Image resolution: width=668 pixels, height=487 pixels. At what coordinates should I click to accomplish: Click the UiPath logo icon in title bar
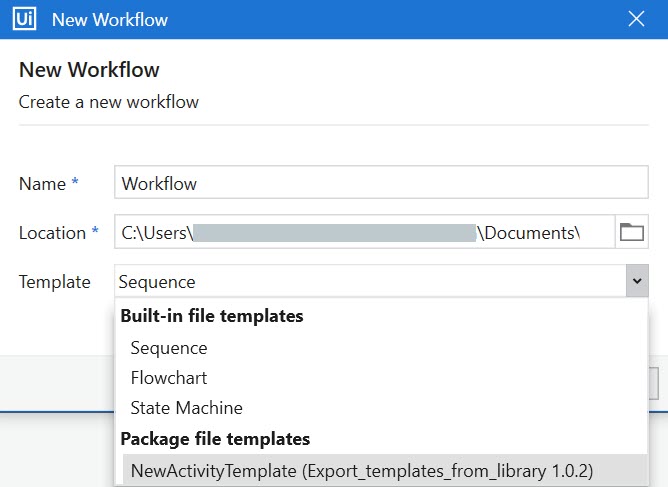click(x=24, y=19)
